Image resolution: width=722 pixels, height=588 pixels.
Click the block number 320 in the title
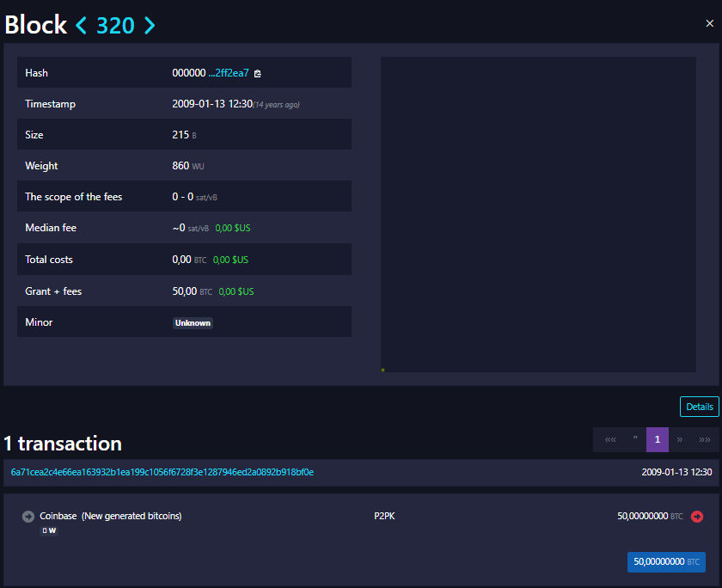115,26
